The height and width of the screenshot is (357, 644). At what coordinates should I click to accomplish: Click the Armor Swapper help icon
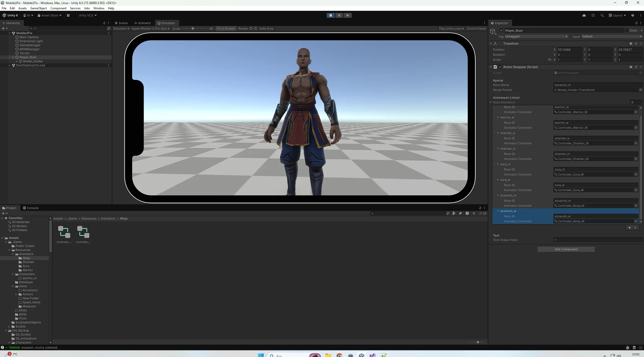[631, 67]
